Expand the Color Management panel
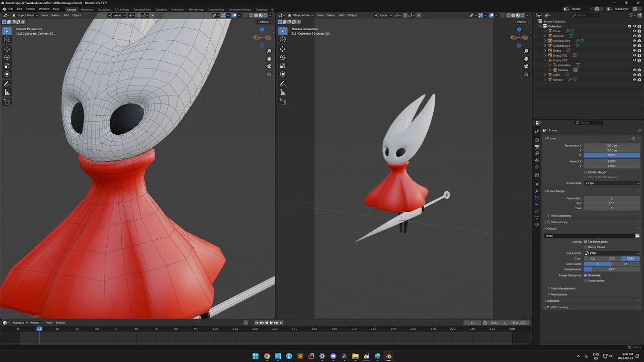The image size is (644, 362). pyautogui.click(x=562, y=289)
